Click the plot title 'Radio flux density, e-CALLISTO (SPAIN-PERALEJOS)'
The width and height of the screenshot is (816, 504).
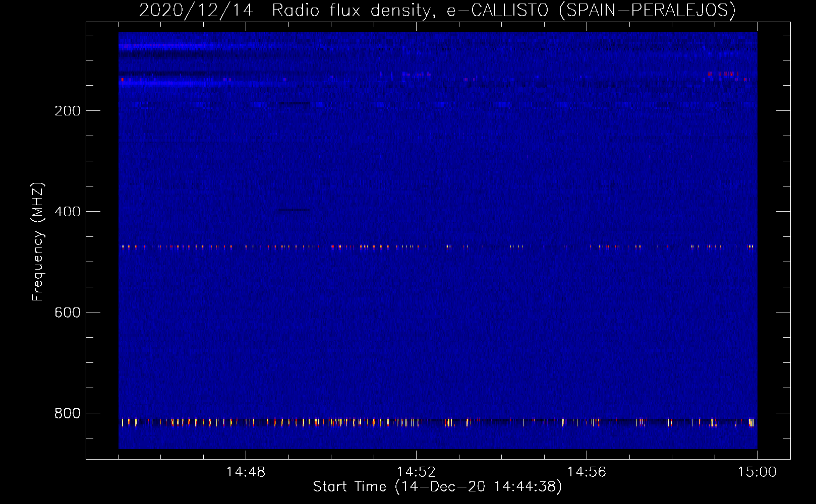click(504, 10)
